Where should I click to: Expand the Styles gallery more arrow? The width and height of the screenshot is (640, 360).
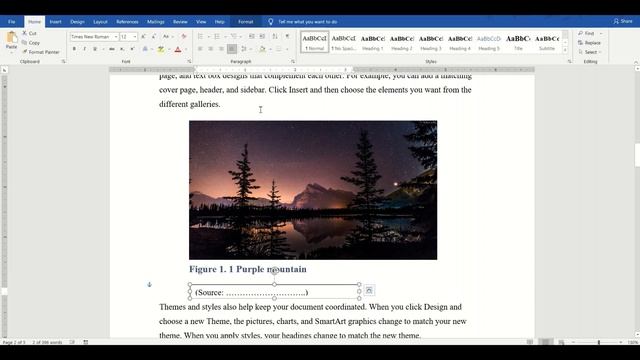[x=565, y=50]
